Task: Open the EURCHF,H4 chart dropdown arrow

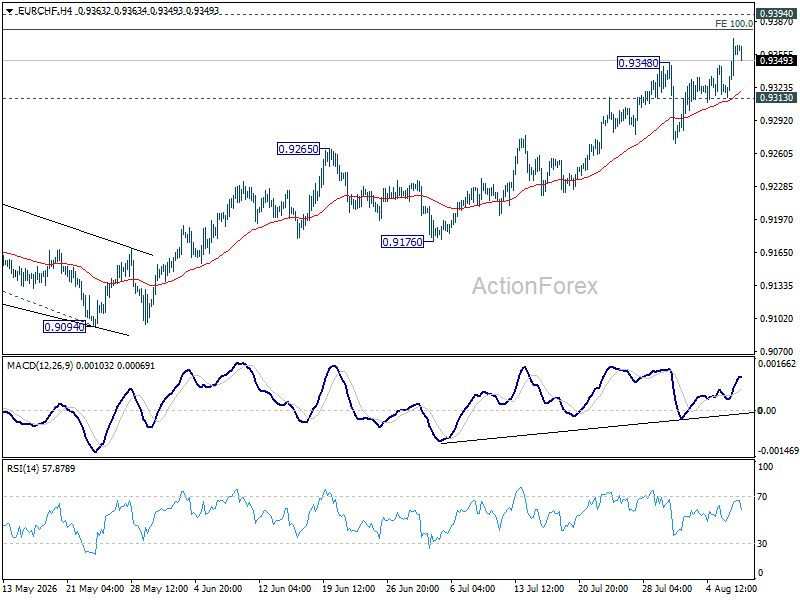Action: pos(9,11)
